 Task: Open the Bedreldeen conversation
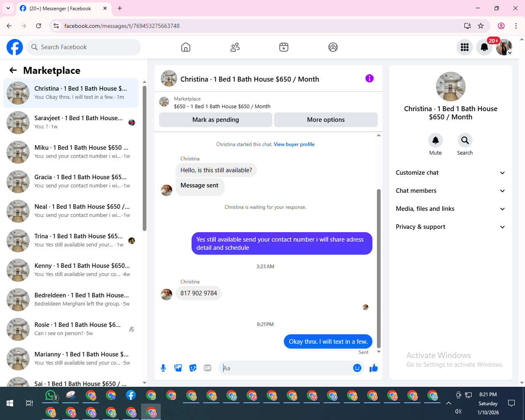71,299
